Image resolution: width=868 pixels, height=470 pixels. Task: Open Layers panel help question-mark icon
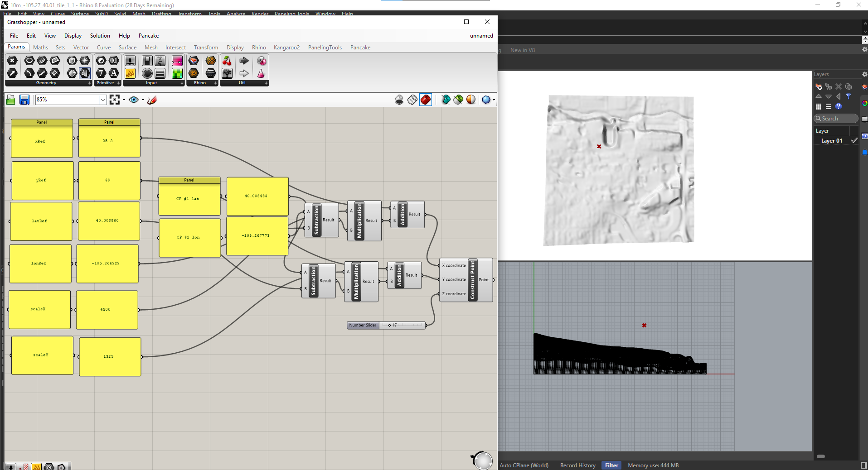(x=839, y=106)
